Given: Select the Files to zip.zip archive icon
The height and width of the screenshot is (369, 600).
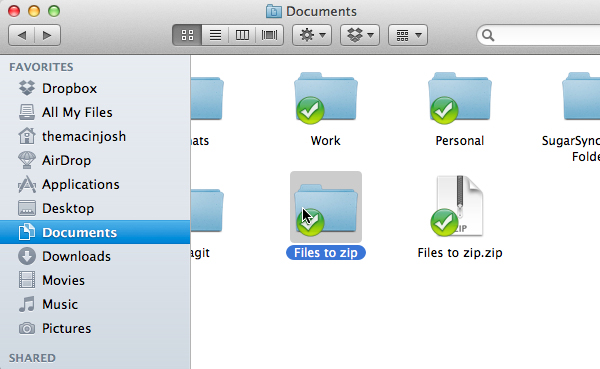Looking at the screenshot, I should [x=458, y=206].
